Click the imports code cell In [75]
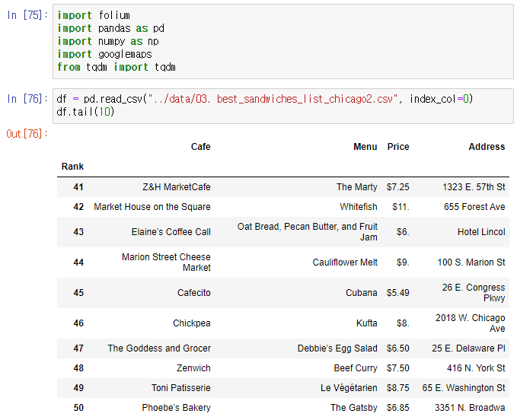Image resolution: width=517 pixels, height=420 pixels. pos(283,42)
